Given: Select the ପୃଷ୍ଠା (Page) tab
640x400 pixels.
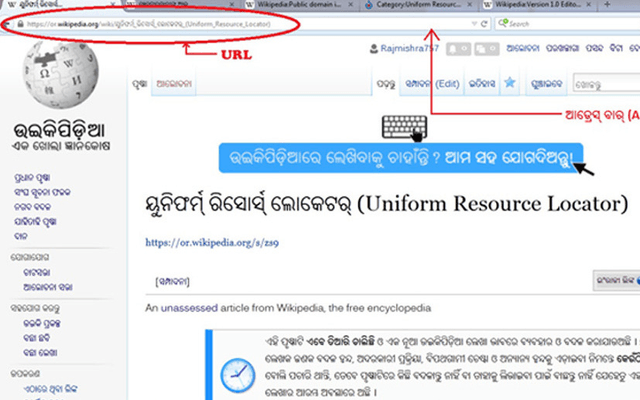Looking at the screenshot, I should click(x=140, y=84).
